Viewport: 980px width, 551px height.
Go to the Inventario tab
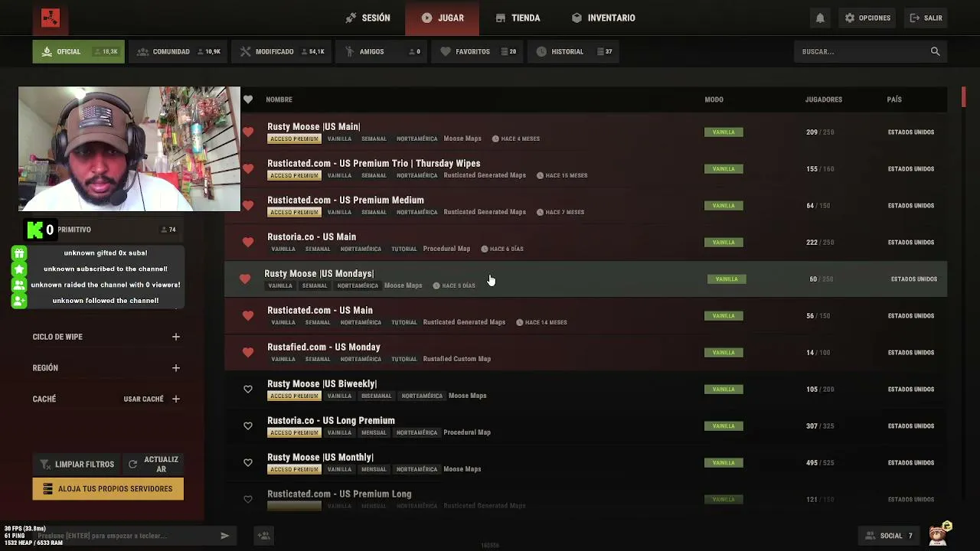click(603, 18)
